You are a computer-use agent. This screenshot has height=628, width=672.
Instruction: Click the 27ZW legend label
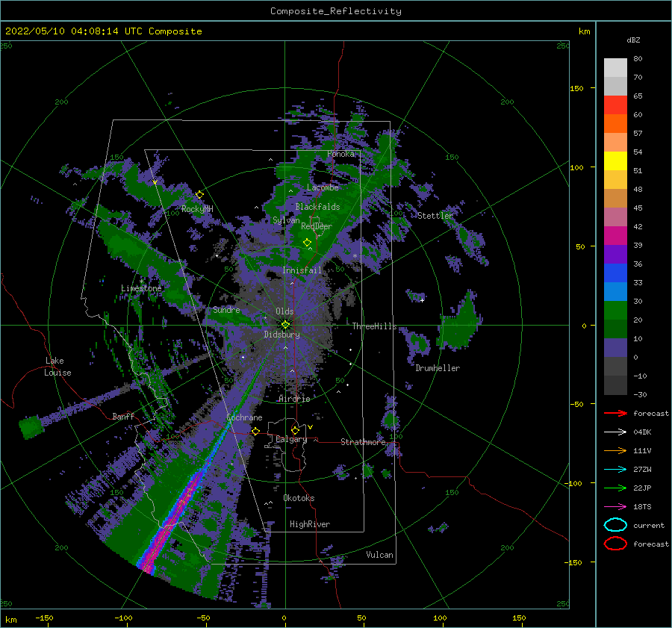(642, 470)
